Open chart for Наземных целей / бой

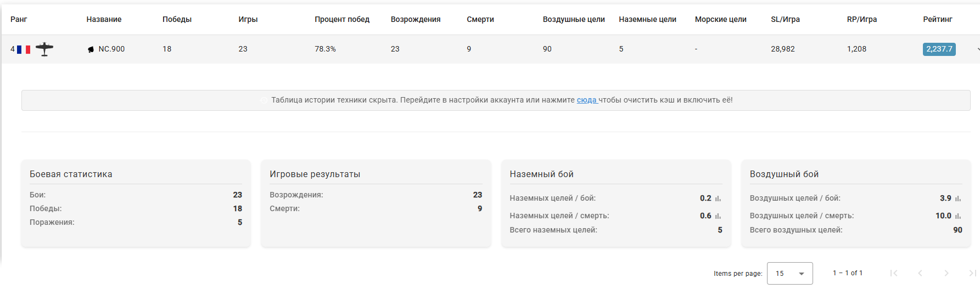[718, 199]
